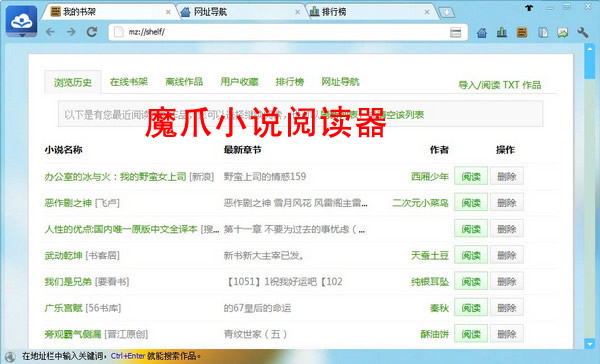Click author link 酥油饼
The height and width of the screenshot is (364, 600).
pos(434,334)
